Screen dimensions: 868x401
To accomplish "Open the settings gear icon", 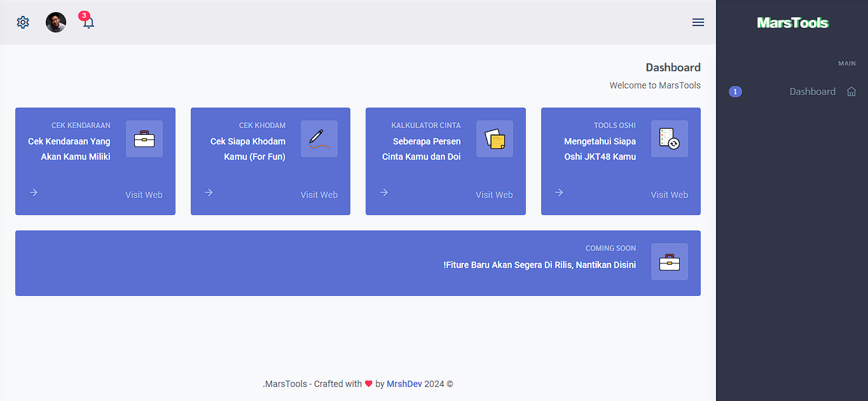I will pos(23,22).
